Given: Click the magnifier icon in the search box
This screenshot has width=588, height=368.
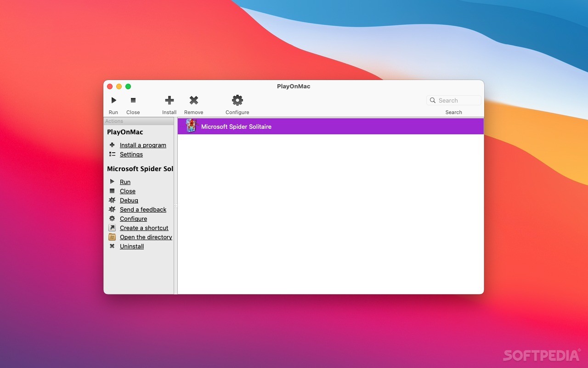Looking at the screenshot, I should (x=432, y=100).
